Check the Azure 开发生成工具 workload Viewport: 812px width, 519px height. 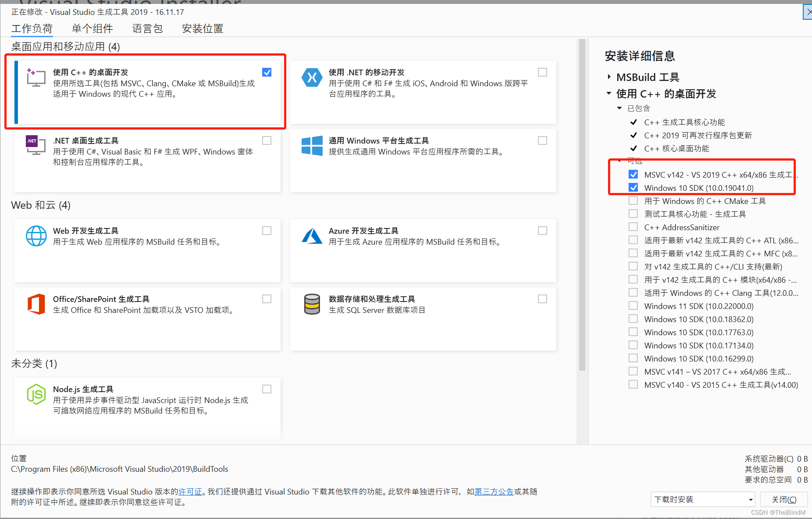[x=542, y=231]
